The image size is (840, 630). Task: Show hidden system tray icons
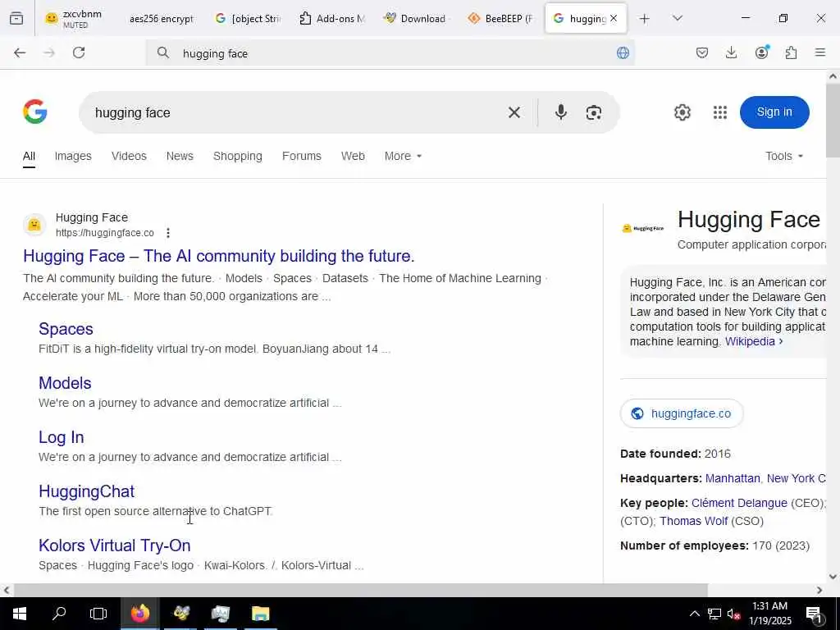click(x=694, y=614)
